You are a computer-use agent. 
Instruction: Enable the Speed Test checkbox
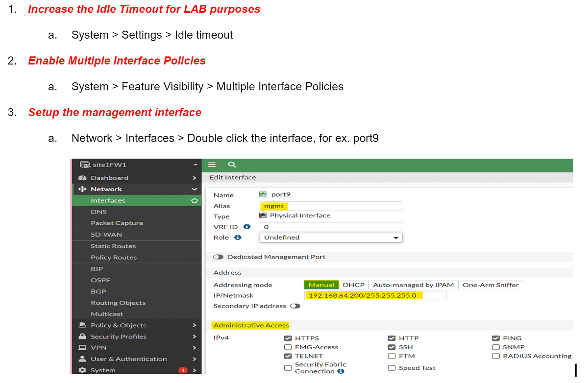(392, 368)
